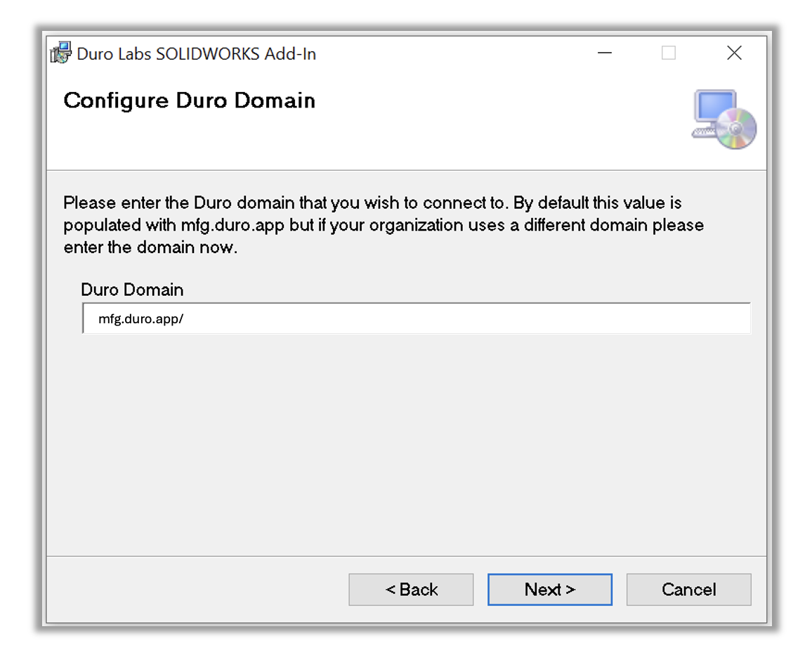Image resolution: width=812 pixels, height=655 pixels.
Task: Click the window title Duro Labs SOLIDWORKS Add-In
Action: [x=196, y=54]
